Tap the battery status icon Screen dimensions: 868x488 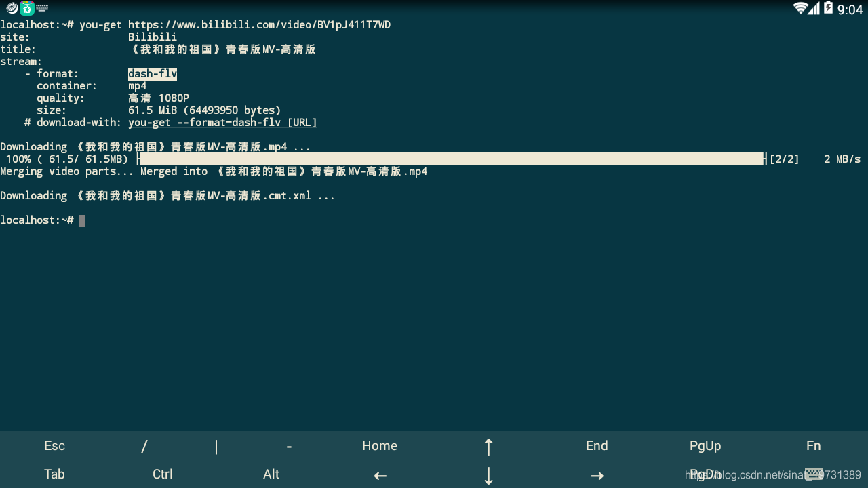pos(828,8)
